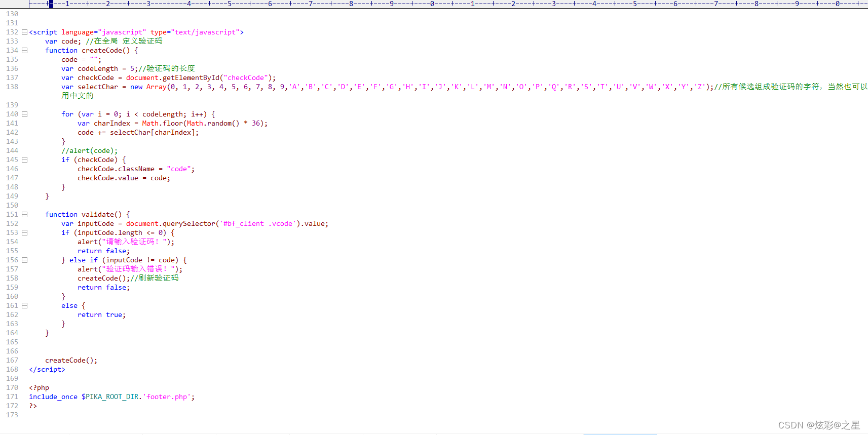868x435 pixels.
Task: Click the closing "</script>" tag
Action: click(x=47, y=370)
